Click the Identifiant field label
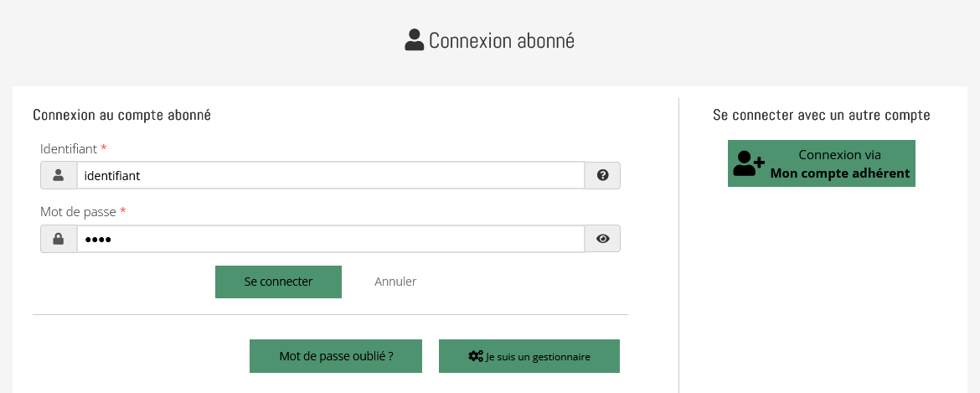The width and height of the screenshot is (980, 393). (x=69, y=148)
